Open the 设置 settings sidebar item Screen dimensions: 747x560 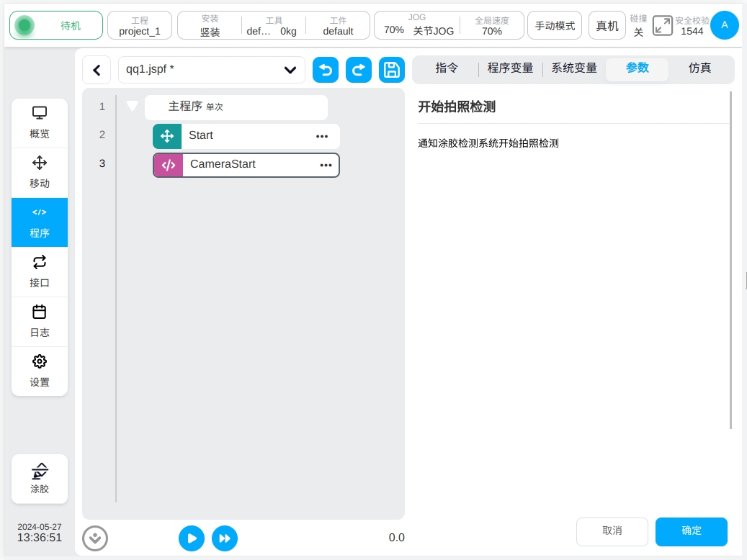tap(40, 371)
